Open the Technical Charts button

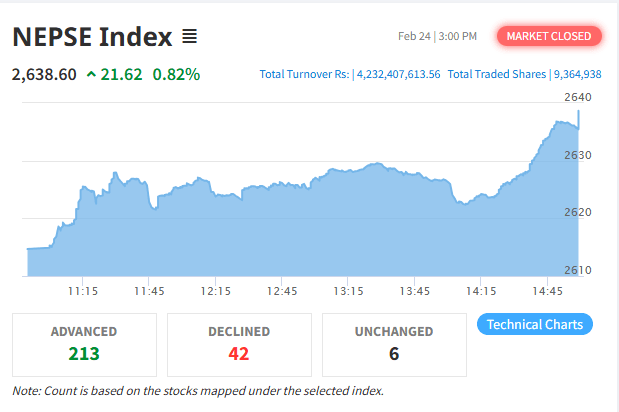[536, 324]
